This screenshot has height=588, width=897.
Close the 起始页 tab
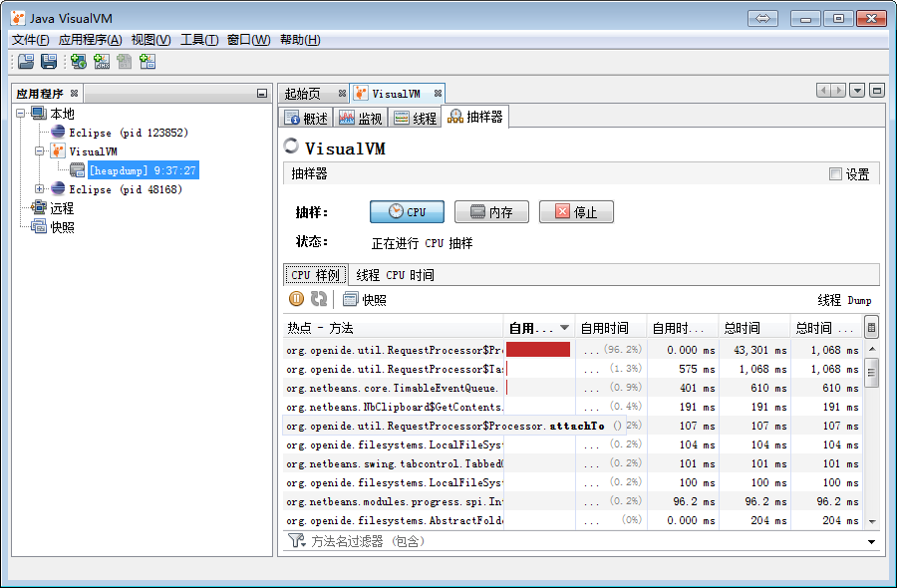342,94
